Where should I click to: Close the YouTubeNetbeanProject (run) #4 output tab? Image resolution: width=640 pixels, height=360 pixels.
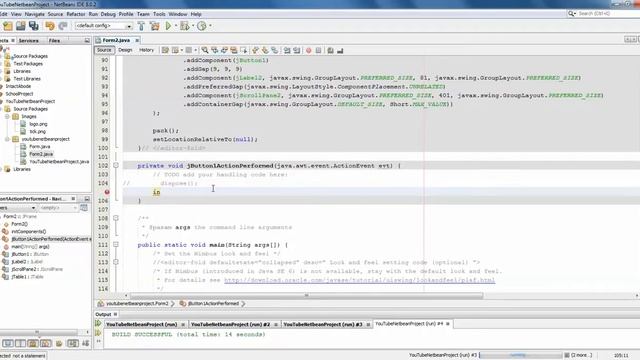[x=448, y=324]
